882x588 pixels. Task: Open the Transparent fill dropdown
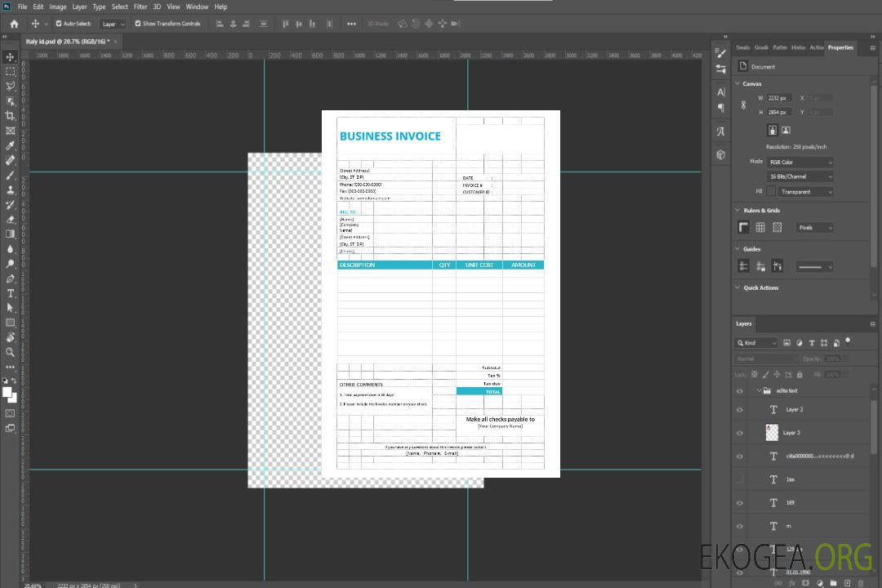pyautogui.click(x=806, y=192)
